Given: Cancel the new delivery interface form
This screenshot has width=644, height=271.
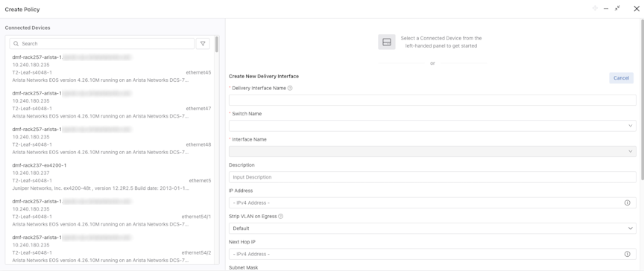Looking at the screenshot, I should tap(621, 78).
